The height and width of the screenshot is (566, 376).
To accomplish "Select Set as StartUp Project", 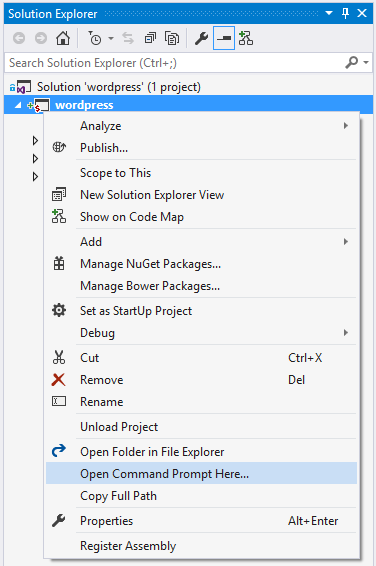I will [x=201, y=311].
